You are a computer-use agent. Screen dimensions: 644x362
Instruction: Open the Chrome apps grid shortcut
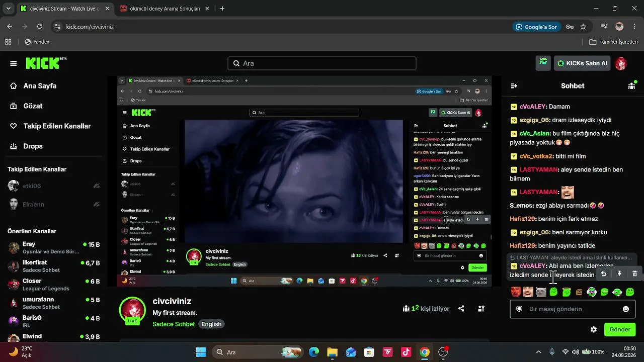click(x=8, y=42)
